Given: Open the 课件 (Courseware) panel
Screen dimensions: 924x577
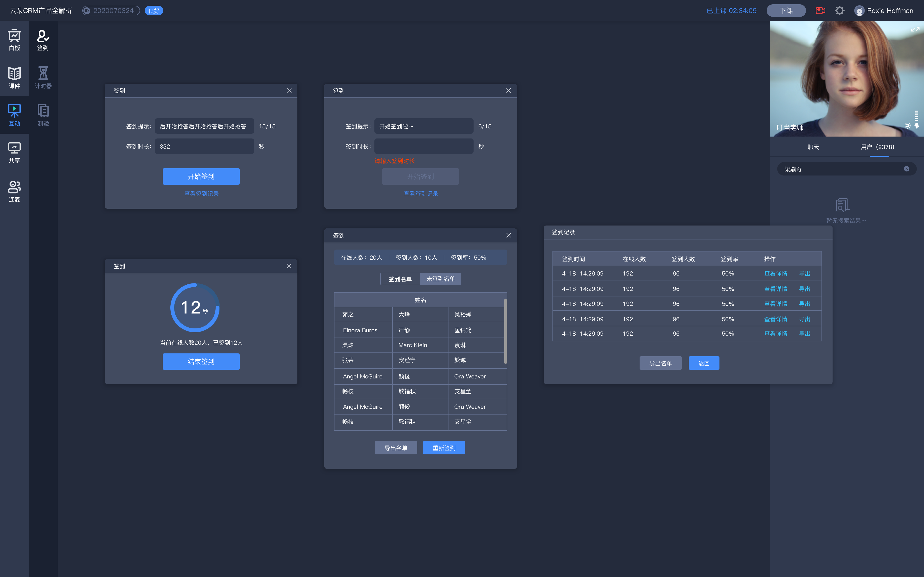Looking at the screenshot, I should tap(15, 76).
